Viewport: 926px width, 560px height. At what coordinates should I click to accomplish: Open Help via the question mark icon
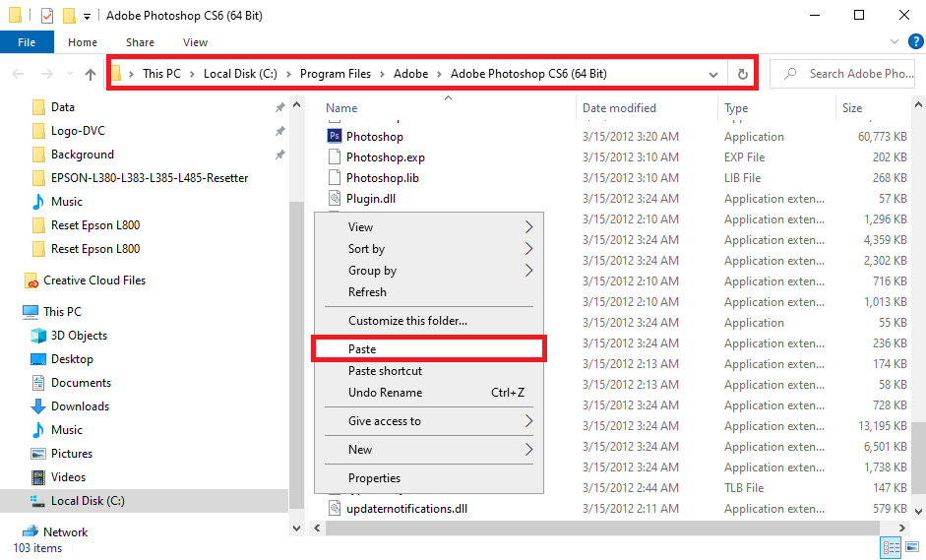click(915, 41)
